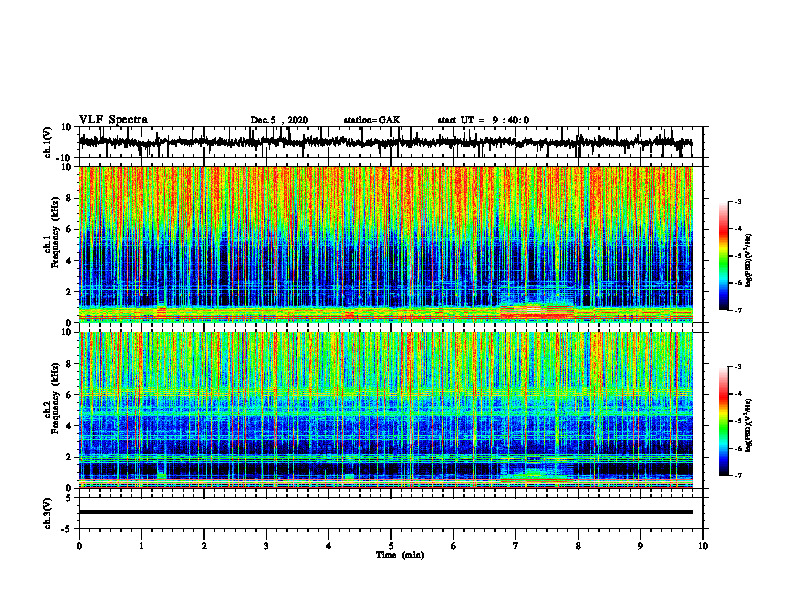Click the ch.1 "Frequency (kHz)" axis label
This screenshot has height=612, width=792.
[x=54, y=233]
